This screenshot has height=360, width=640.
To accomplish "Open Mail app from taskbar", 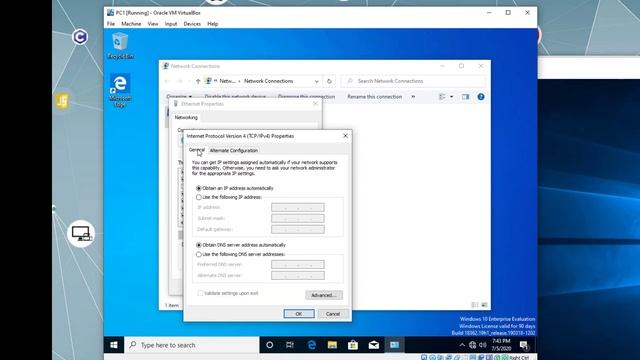I will tap(373, 345).
